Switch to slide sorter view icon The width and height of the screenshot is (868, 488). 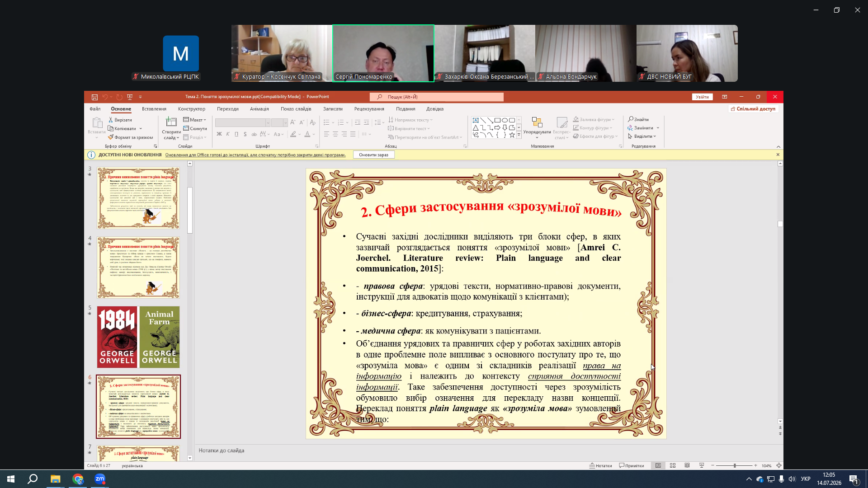pyautogui.click(x=673, y=465)
